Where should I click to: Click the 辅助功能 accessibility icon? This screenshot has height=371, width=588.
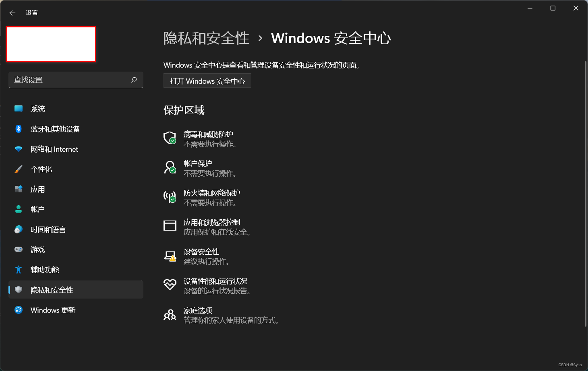pyautogui.click(x=19, y=270)
